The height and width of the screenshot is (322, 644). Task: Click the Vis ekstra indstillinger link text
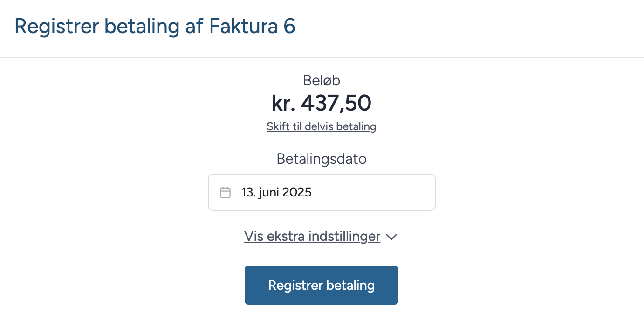pyautogui.click(x=312, y=236)
